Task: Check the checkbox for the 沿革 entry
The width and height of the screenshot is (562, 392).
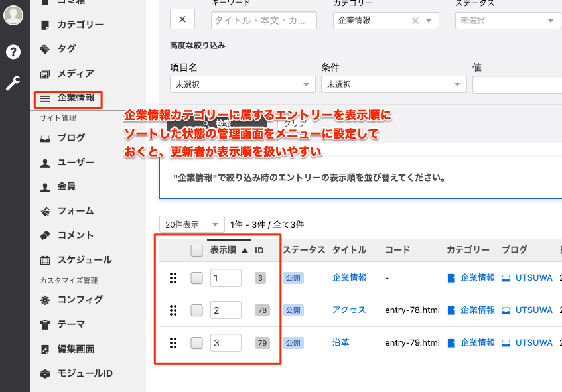Action: click(196, 343)
